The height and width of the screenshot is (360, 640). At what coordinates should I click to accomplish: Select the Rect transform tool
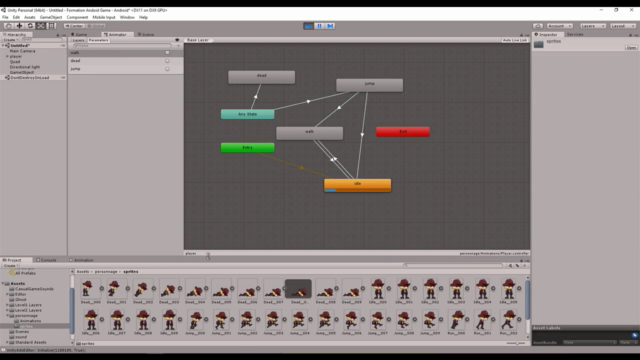[52, 26]
